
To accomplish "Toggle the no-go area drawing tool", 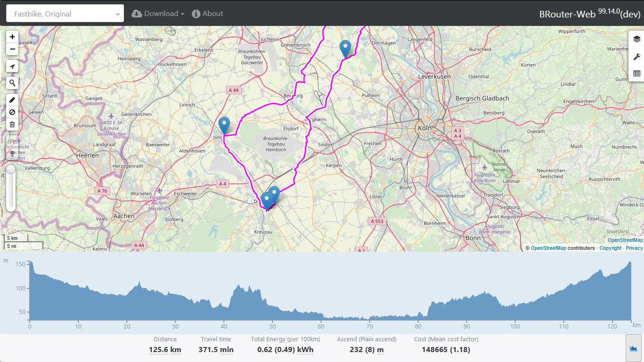I will coord(12,112).
